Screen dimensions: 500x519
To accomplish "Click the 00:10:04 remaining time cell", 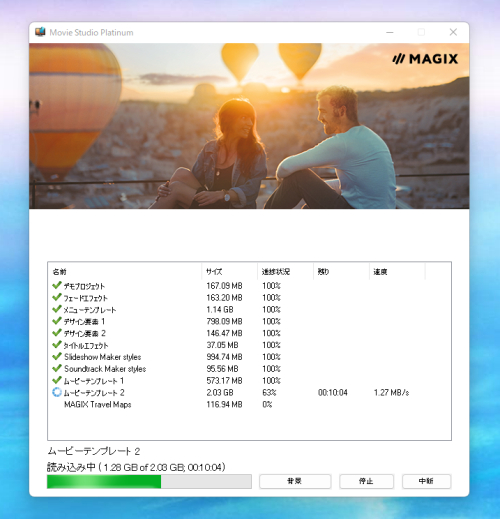I will [x=333, y=393].
